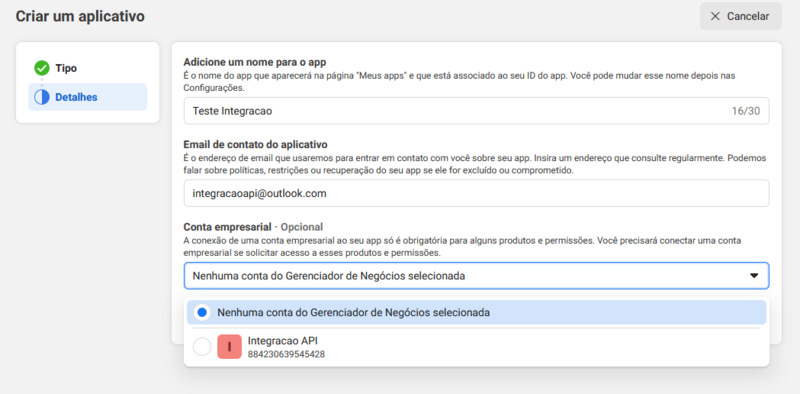Select the radio button for Integracao API
Image resolution: width=800 pixels, height=394 pixels.
(x=202, y=347)
